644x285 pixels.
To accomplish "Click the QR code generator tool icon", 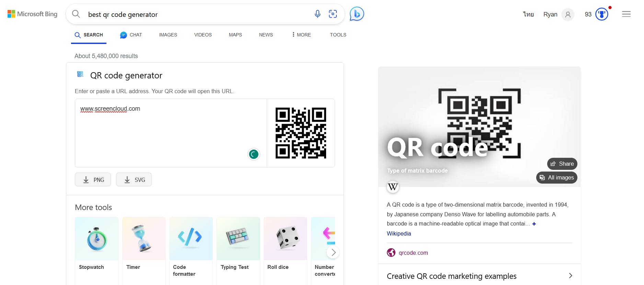I will click(80, 74).
